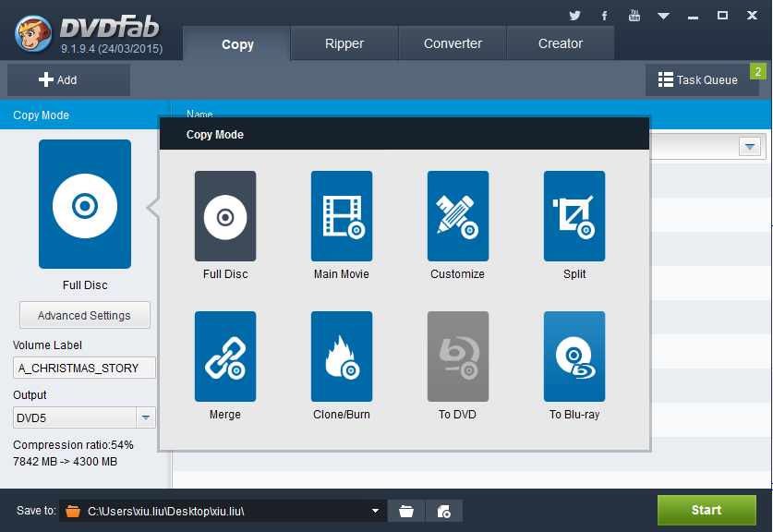Viewport: 773px width, 532px height.
Task: Click the To Blu-ray label text
Action: [x=574, y=414]
